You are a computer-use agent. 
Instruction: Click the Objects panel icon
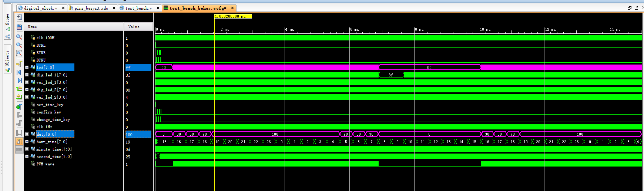click(x=8, y=70)
